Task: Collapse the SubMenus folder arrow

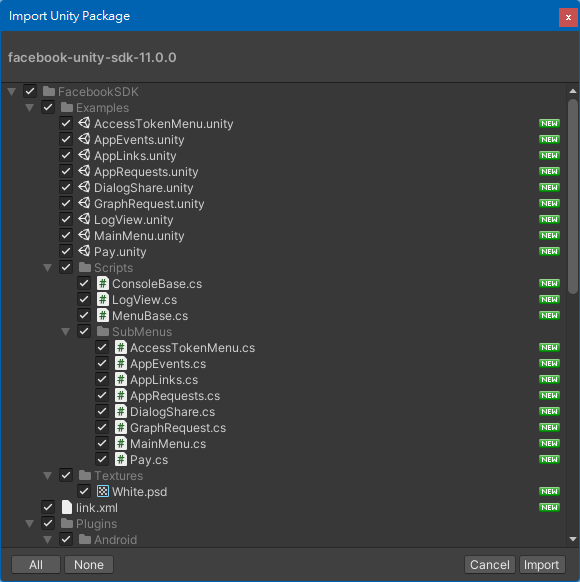Action: tap(66, 331)
